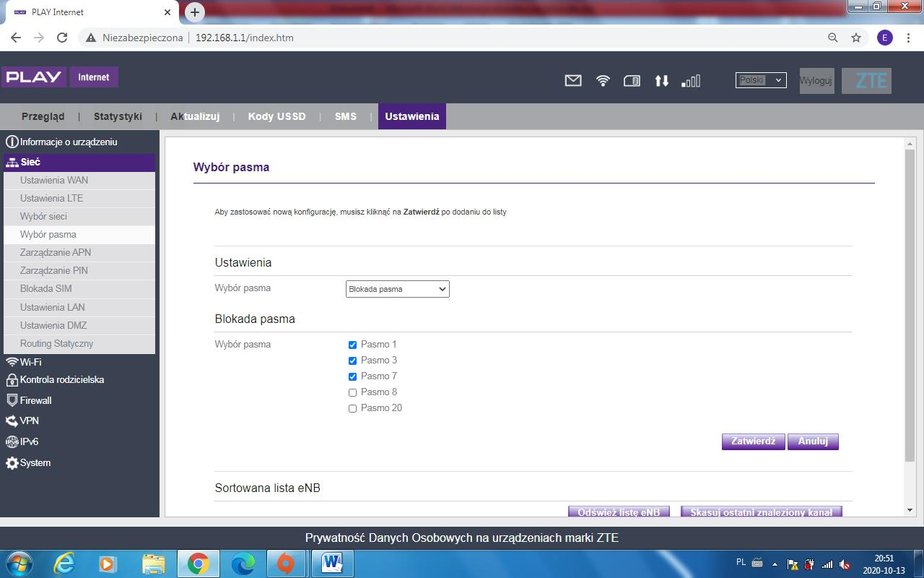Uncheck Pasmo 1 band
The image size is (924, 578).
click(352, 345)
